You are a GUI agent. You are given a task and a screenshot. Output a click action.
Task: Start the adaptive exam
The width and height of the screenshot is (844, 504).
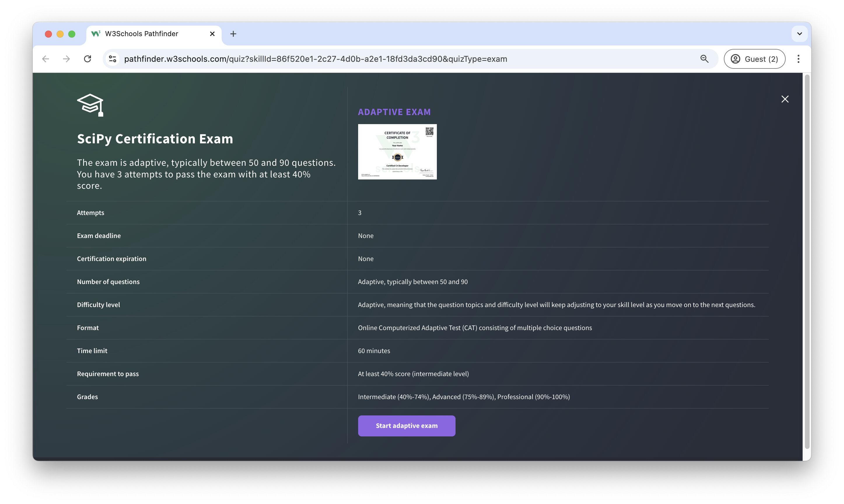point(407,426)
